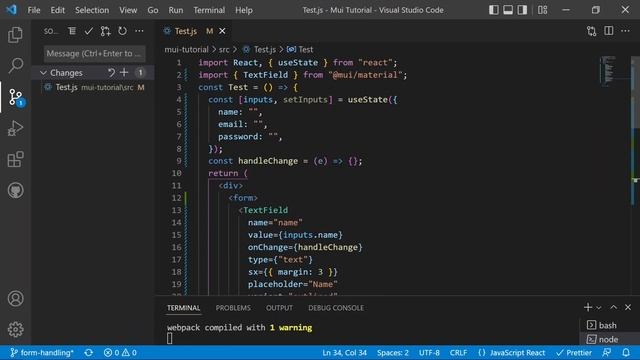Click the form-handling branch in status bar
This screenshot has height=360, width=640.
point(42,353)
